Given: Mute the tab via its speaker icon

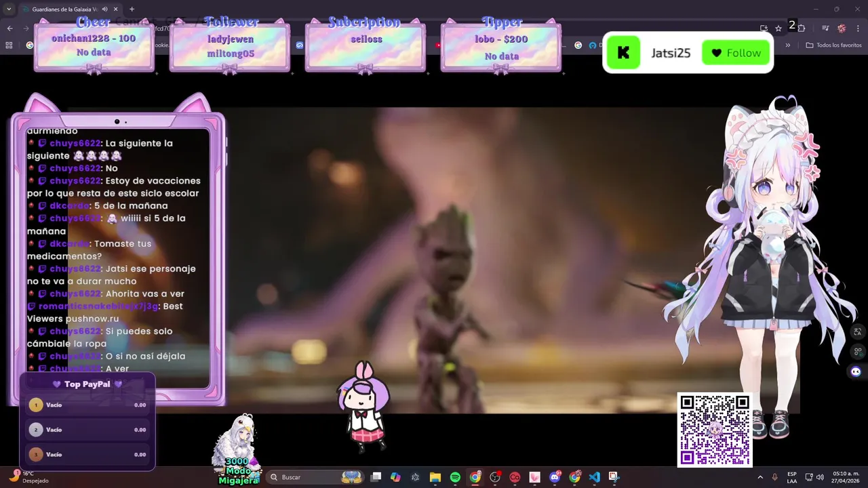Looking at the screenshot, I should point(104,9).
